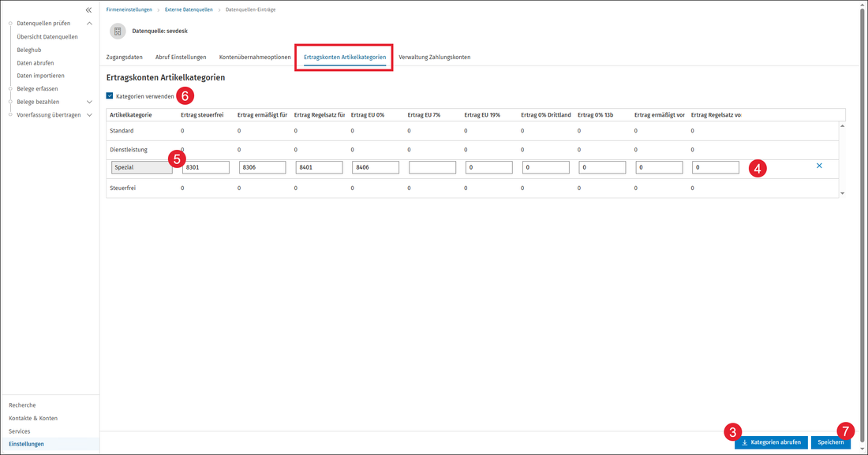The width and height of the screenshot is (868, 455).
Task: Click the Artikelkategorie column header
Action: click(x=131, y=115)
